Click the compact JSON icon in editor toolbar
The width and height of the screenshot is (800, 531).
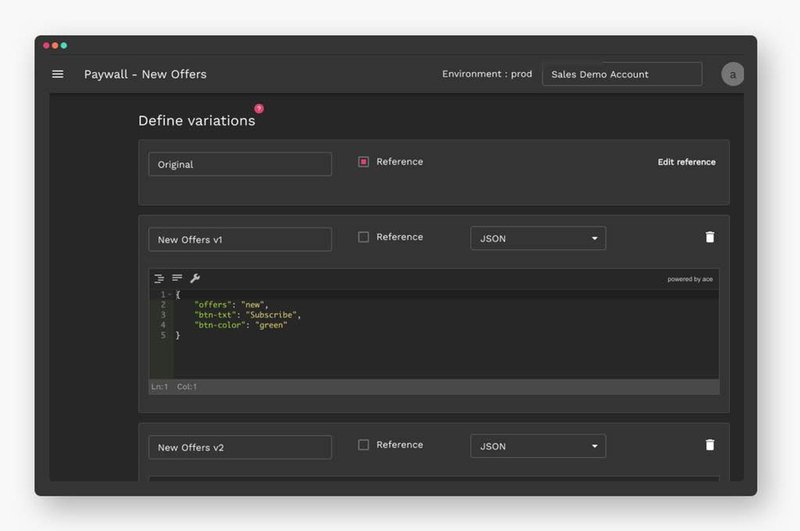pos(177,279)
